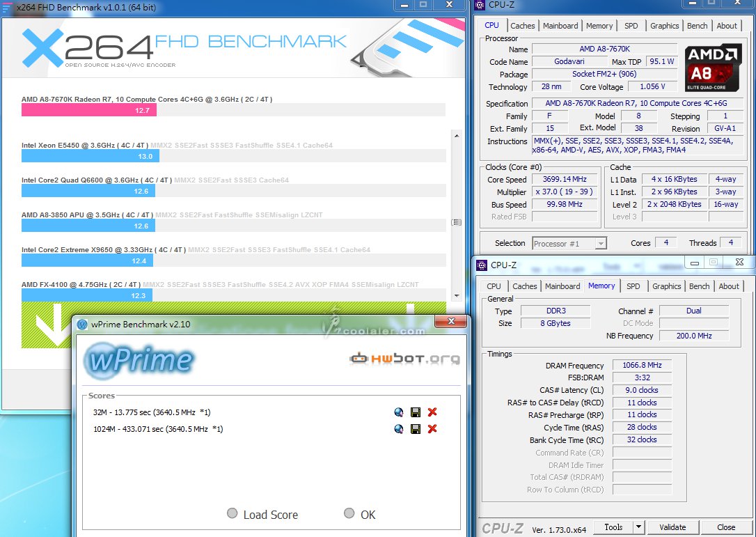The height and width of the screenshot is (537, 756).
Task: Click the x264 results scrollbar thumb
Action: tap(456, 222)
